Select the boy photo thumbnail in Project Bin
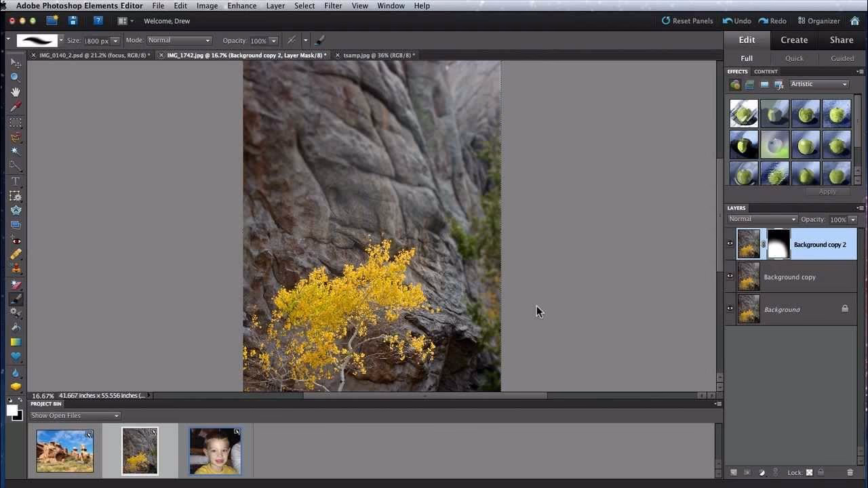The image size is (868, 488). [214, 449]
